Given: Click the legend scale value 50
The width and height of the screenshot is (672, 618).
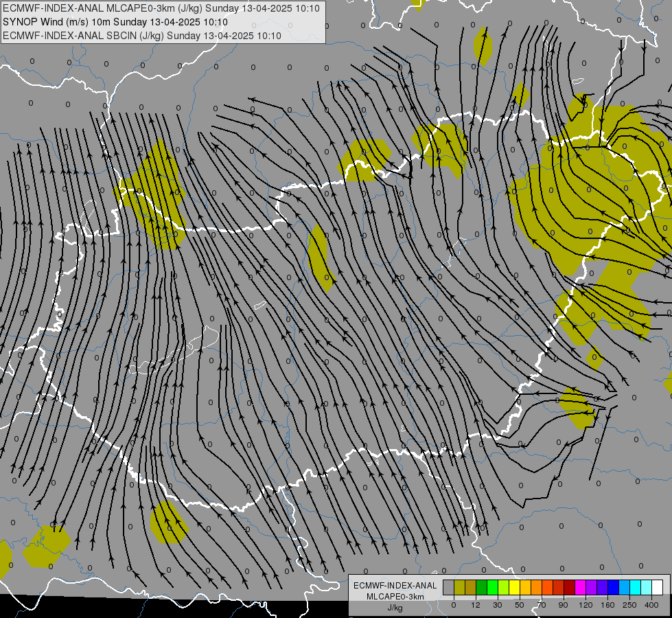Looking at the screenshot, I should (x=520, y=605).
